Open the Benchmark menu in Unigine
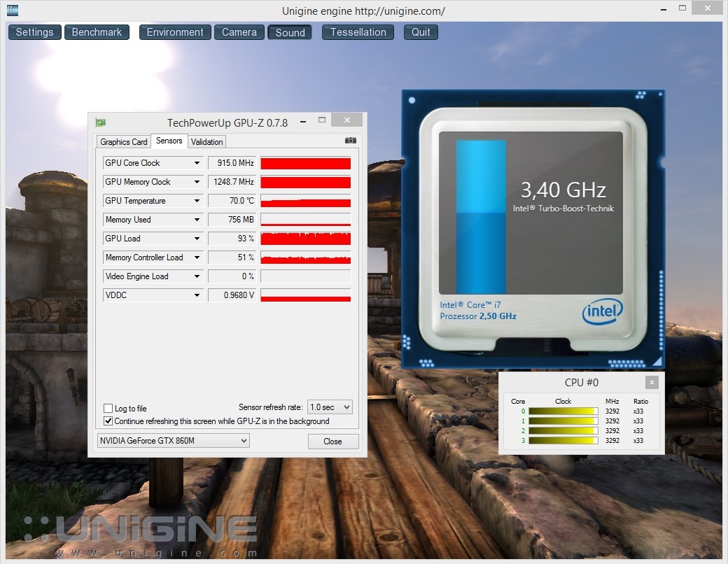Viewport: 728px width, 564px height. coord(97,32)
